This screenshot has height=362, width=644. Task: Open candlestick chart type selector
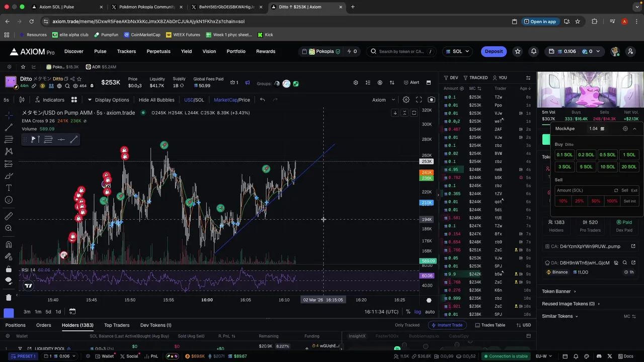click(x=22, y=100)
